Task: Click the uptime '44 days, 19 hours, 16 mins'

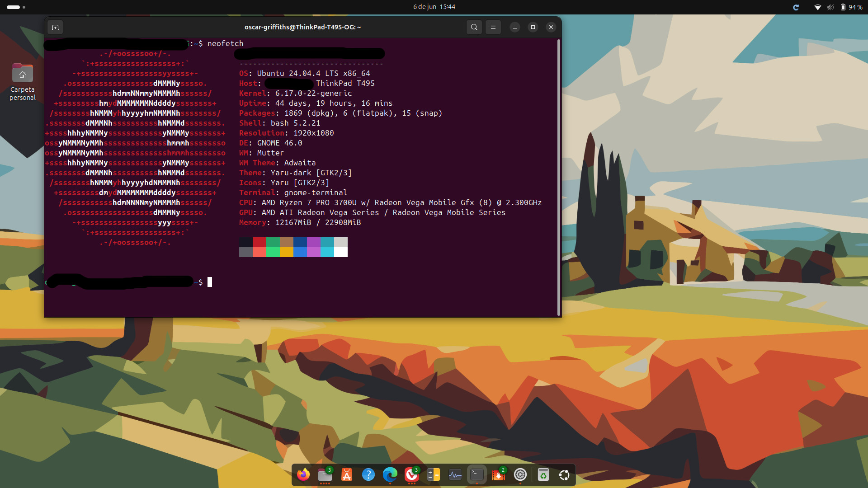Action: click(x=334, y=103)
